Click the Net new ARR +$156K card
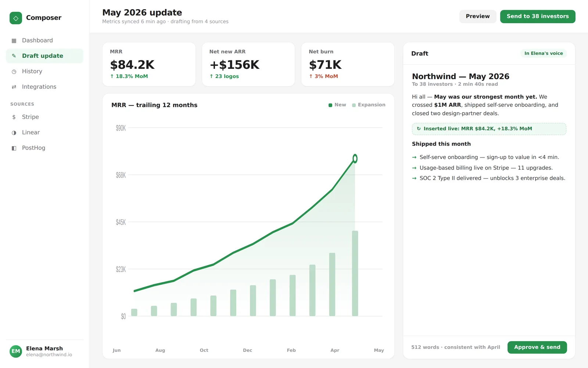Viewport: 588px width, 368px height. [x=248, y=64]
